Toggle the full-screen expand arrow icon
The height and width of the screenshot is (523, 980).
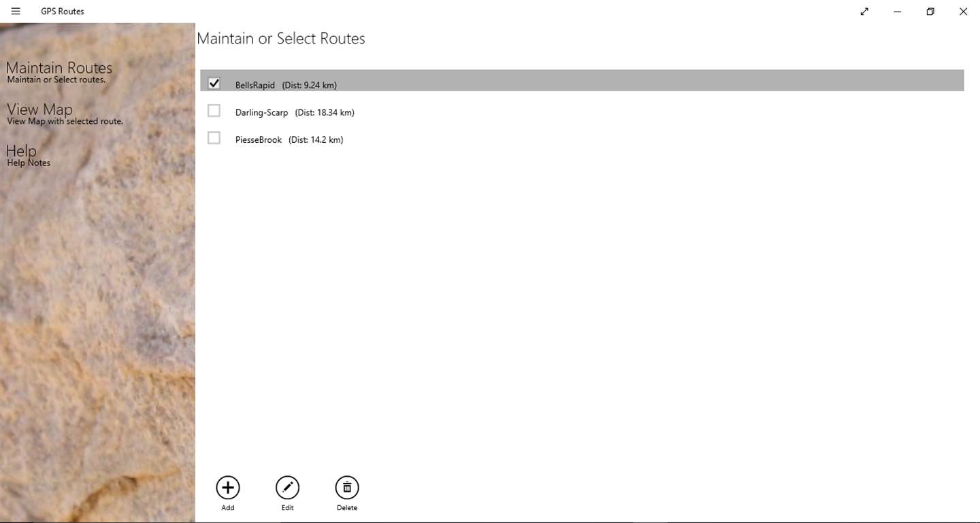(864, 12)
